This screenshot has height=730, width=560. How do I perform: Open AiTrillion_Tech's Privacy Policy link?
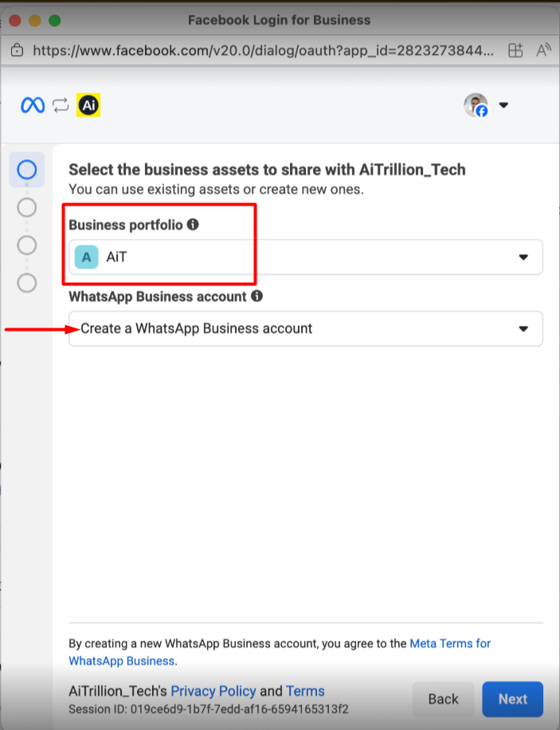click(x=213, y=691)
